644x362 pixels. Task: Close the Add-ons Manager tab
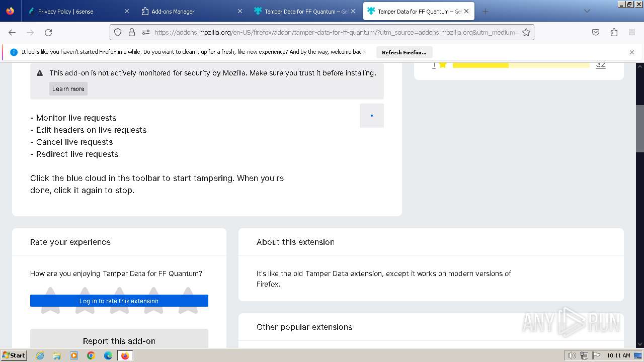click(x=239, y=11)
